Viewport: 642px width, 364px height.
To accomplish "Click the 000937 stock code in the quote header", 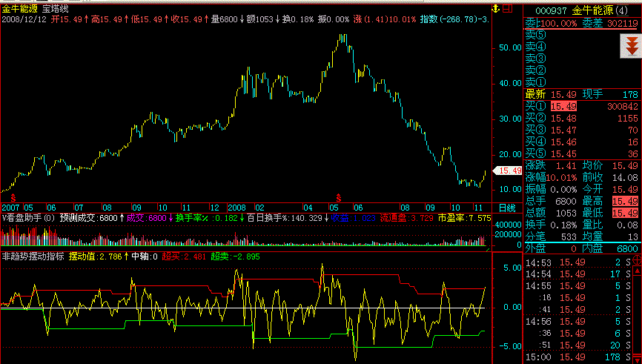I will point(551,10).
